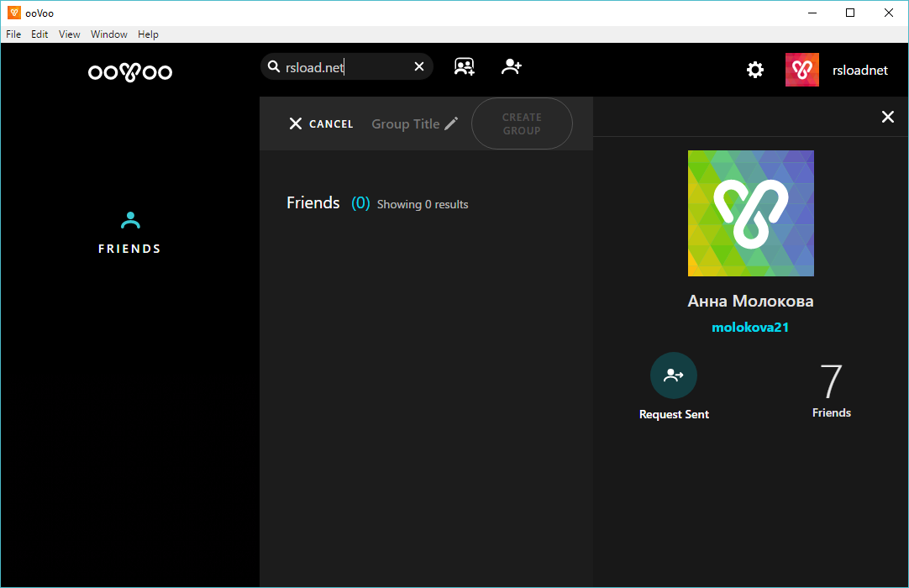Click the search magnifier icon
The image size is (909, 588).
274,66
